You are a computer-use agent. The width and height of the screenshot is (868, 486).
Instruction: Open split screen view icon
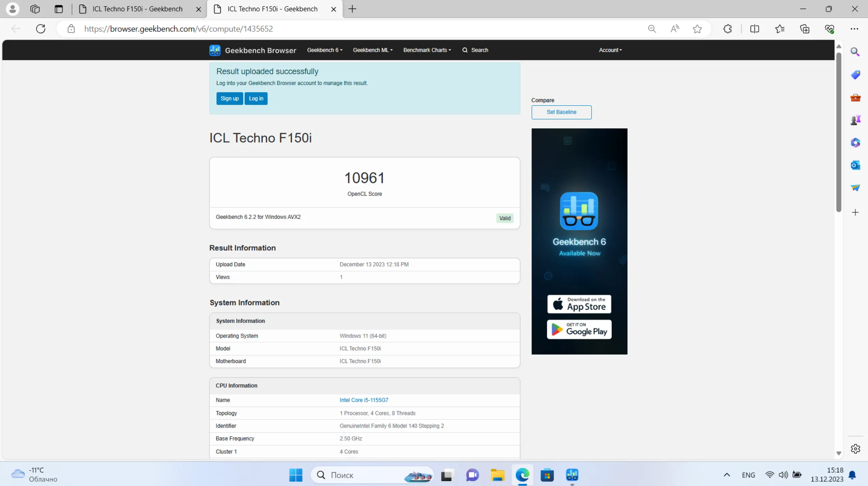coord(754,29)
